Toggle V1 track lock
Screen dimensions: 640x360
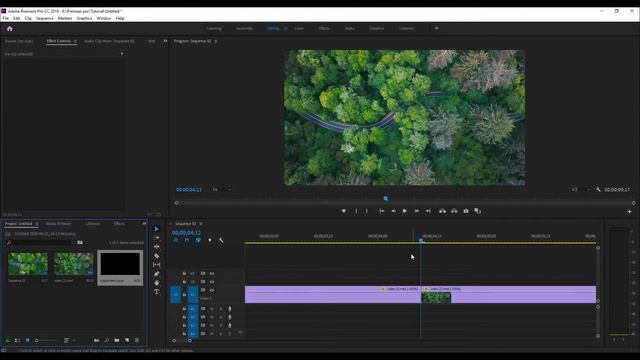point(184,294)
